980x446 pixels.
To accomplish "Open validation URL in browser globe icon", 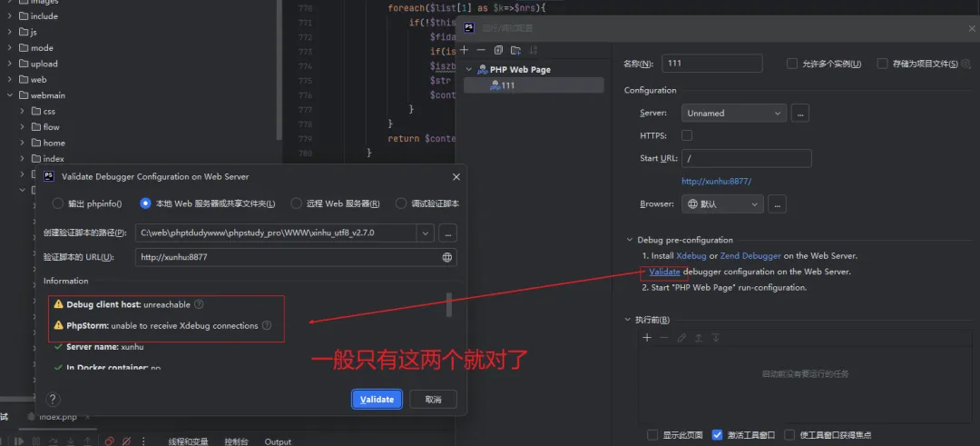I will (447, 257).
